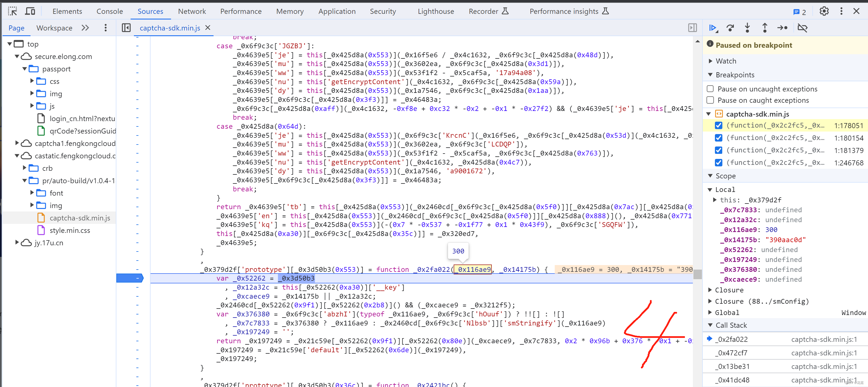Enable Pause on caught exceptions

tap(710, 100)
